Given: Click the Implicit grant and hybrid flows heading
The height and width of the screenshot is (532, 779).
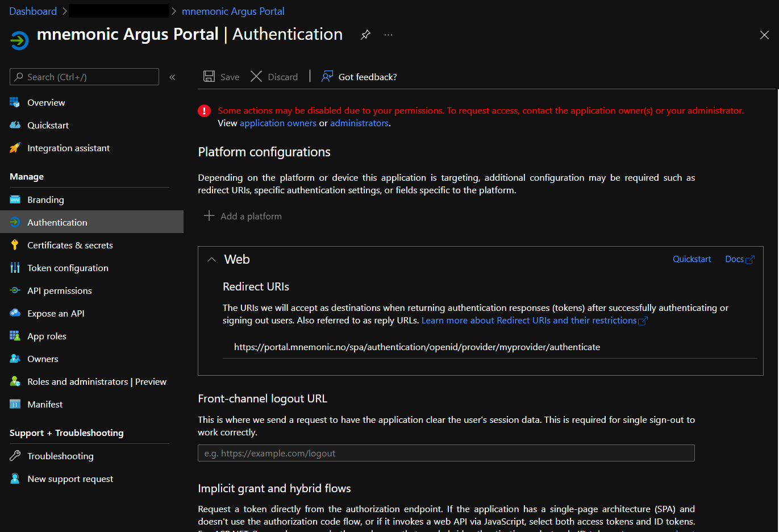Looking at the screenshot, I should (x=274, y=489).
